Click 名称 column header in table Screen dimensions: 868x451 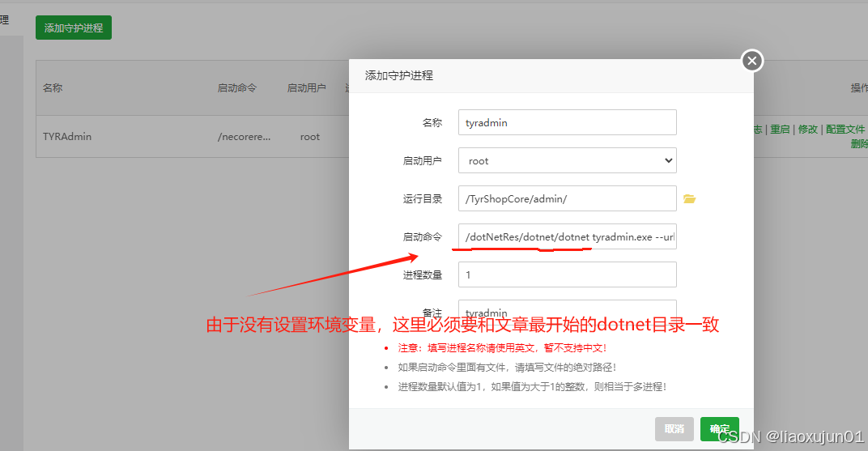(x=53, y=88)
